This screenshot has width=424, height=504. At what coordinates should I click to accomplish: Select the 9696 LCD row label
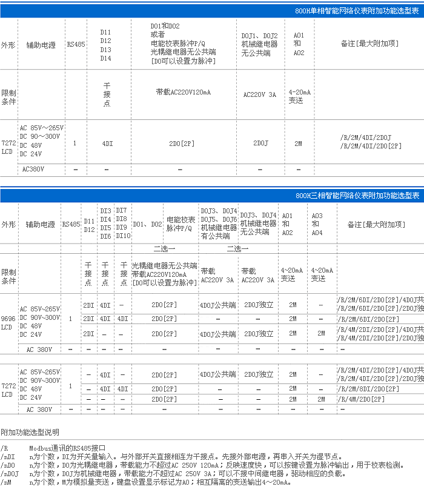8,322
